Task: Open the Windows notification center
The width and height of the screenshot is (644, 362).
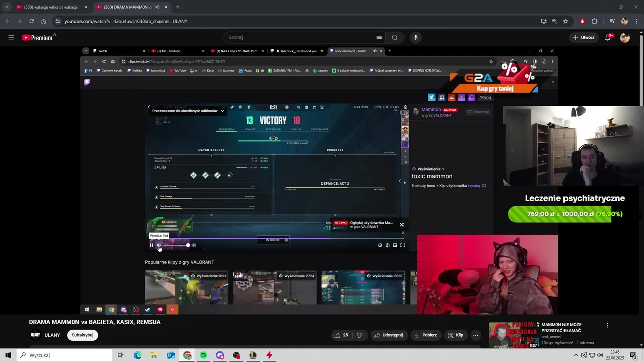Action: point(633,355)
